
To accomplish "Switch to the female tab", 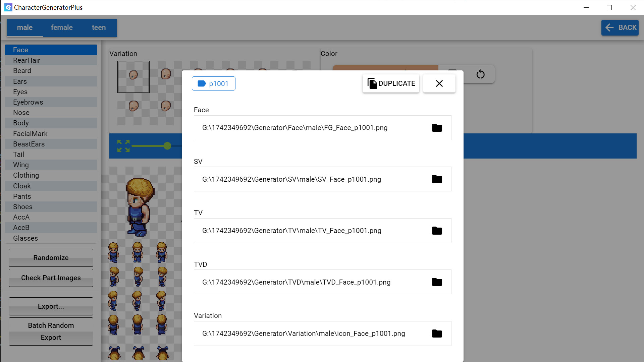I will 62,27.
